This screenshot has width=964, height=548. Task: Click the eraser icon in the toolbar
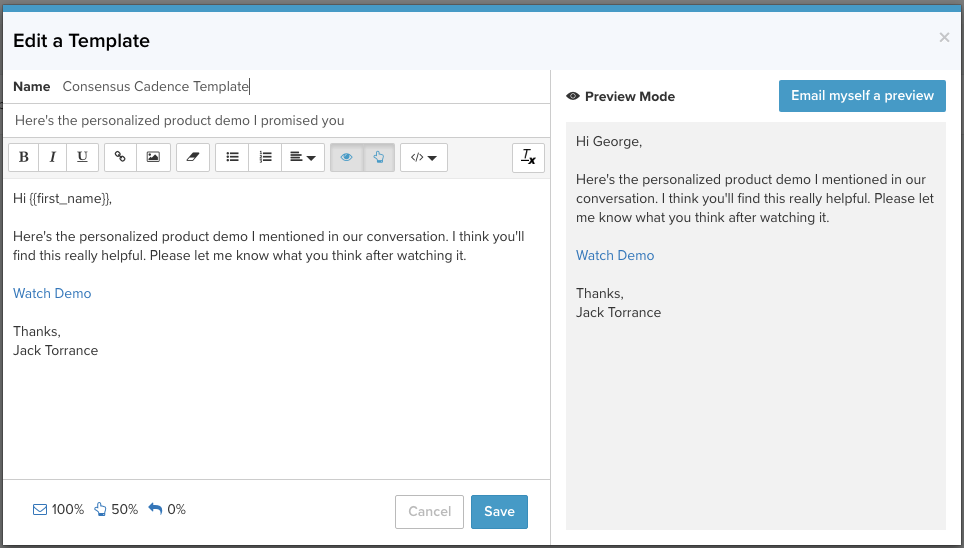193,158
